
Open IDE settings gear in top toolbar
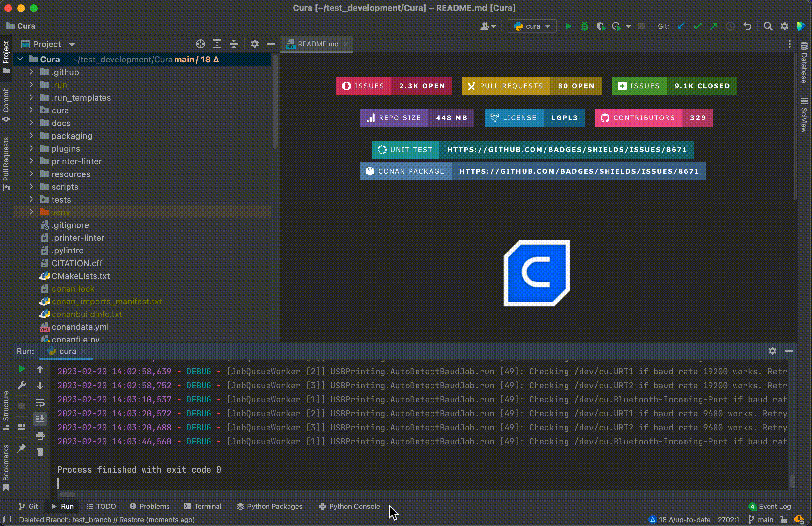[784, 26]
